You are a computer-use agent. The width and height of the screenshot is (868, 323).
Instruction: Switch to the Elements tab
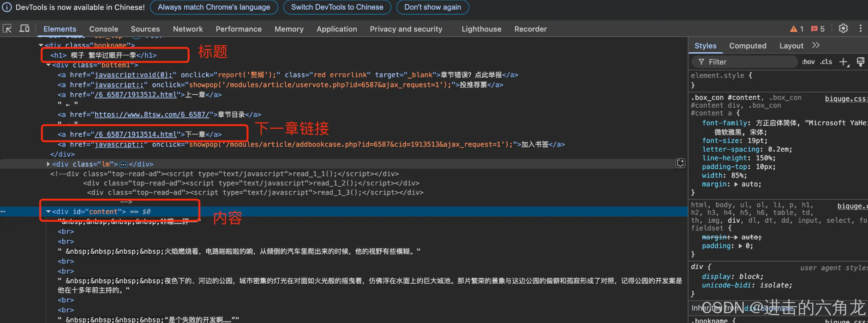[x=60, y=29]
